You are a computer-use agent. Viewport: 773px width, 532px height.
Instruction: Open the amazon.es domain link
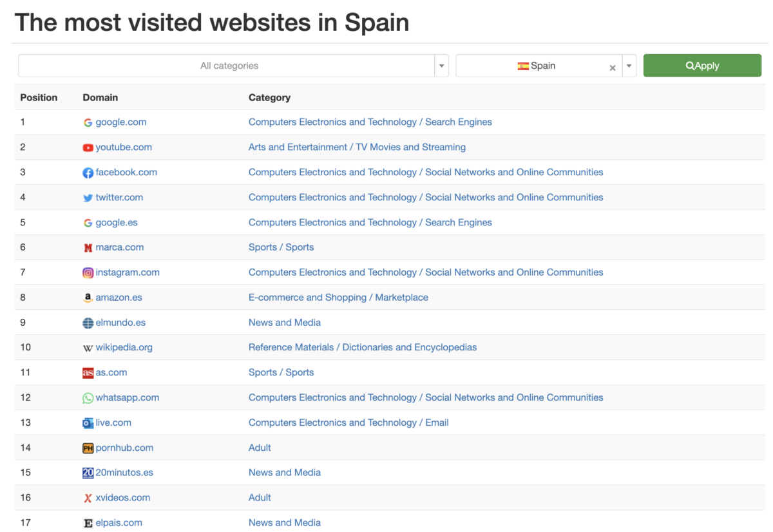click(x=119, y=298)
